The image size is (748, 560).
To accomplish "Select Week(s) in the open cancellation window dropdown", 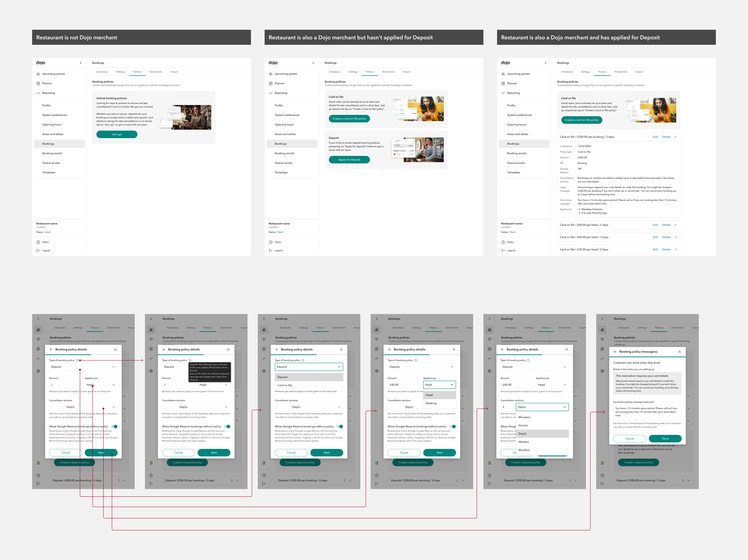I will pyautogui.click(x=523, y=442).
